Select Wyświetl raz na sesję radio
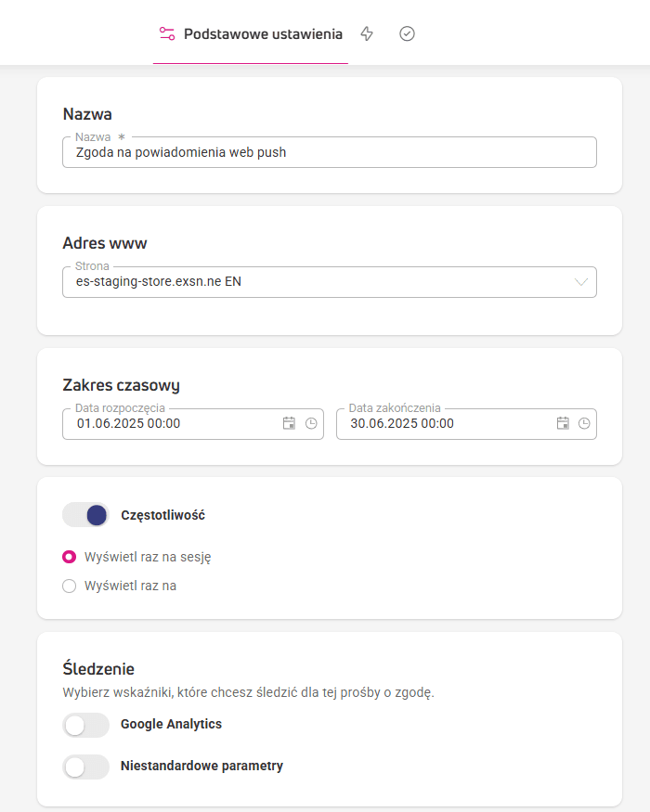This screenshot has width=650, height=812. [69, 557]
